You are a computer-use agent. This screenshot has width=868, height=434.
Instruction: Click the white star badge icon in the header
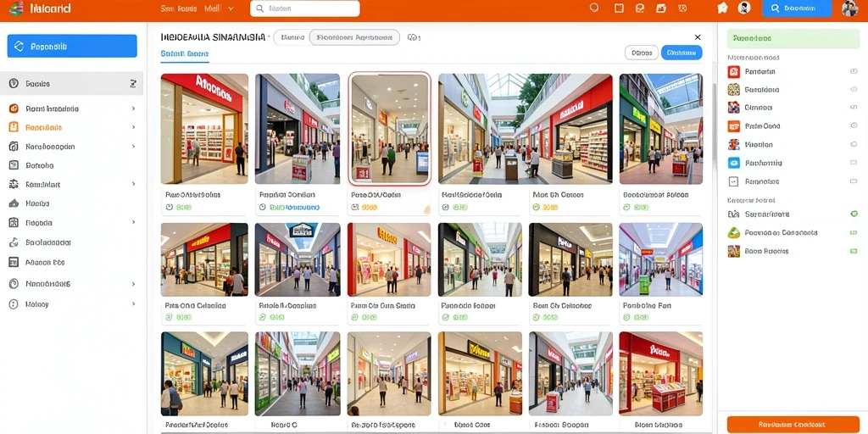coord(722,8)
